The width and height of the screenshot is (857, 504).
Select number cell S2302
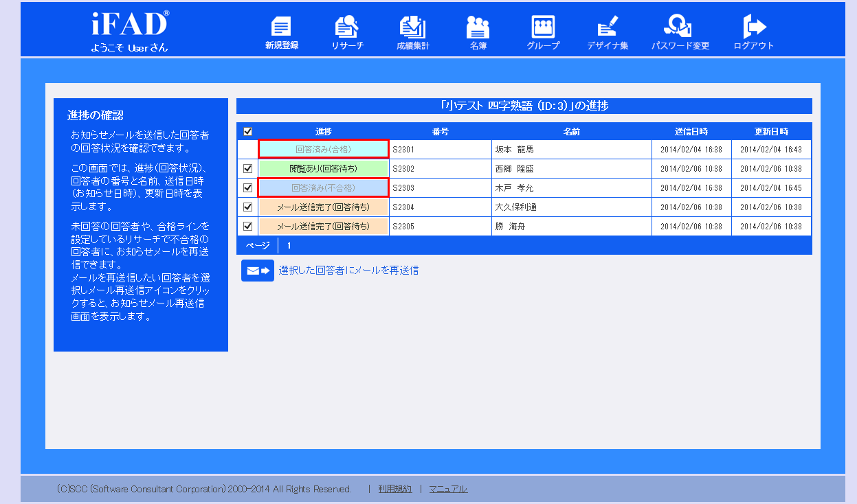pos(441,168)
